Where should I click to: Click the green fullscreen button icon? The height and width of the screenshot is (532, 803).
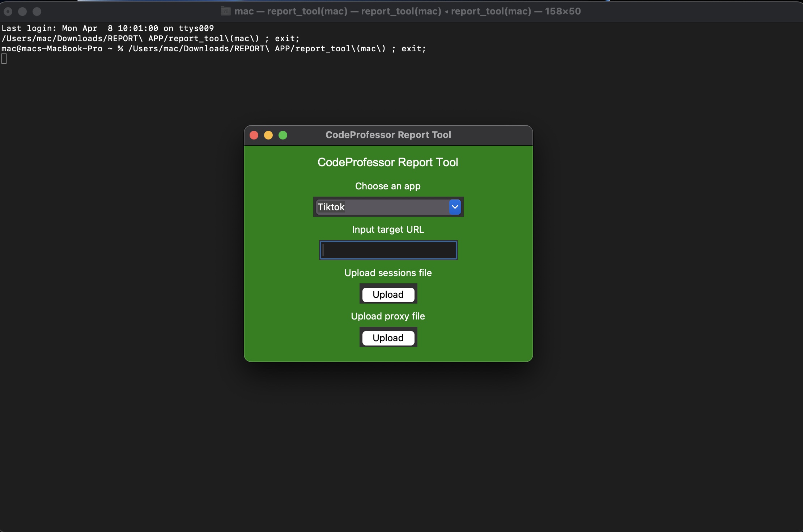click(x=282, y=135)
